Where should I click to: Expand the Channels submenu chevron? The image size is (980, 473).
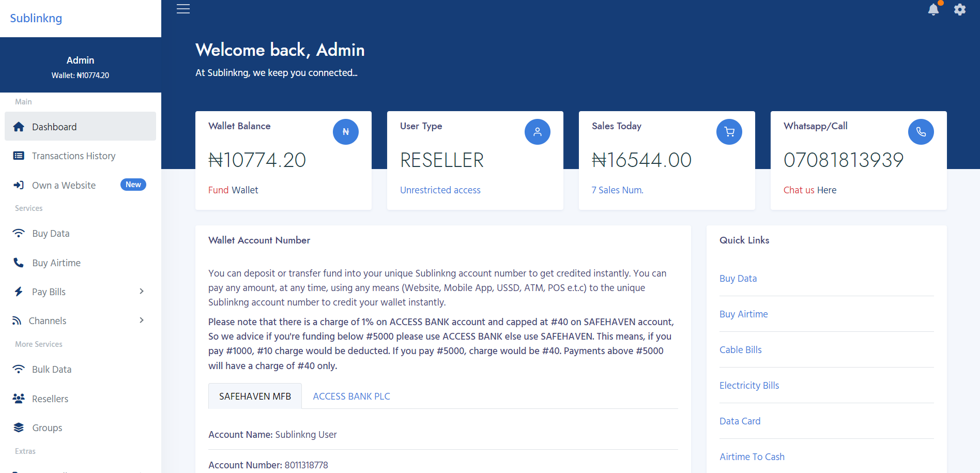coord(142,321)
